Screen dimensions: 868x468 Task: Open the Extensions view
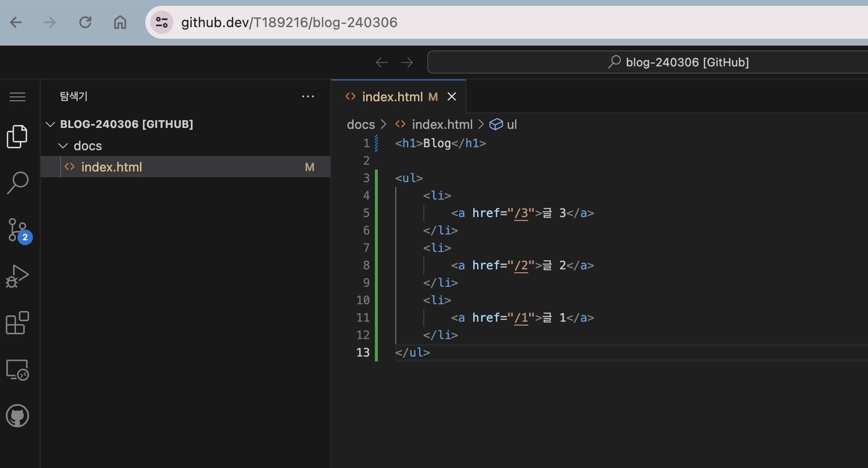(17, 323)
